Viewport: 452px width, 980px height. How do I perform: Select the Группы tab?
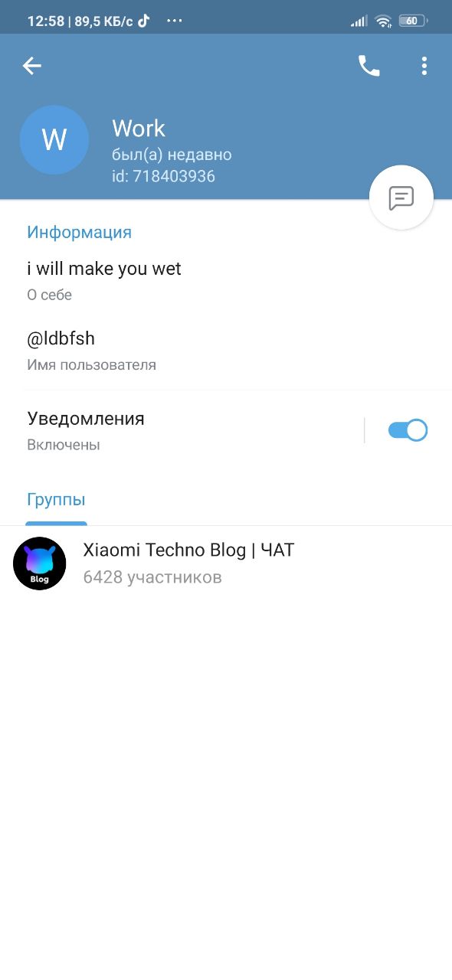56,500
